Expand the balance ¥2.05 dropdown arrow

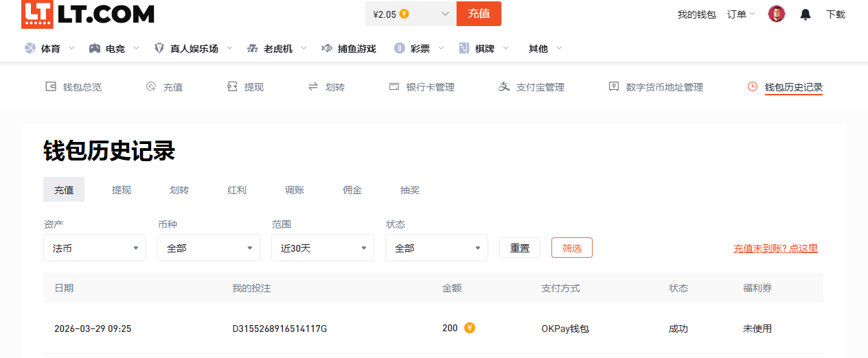coord(445,14)
